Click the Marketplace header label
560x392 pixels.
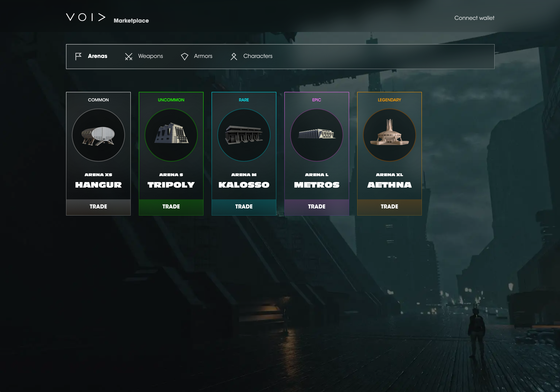coord(131,21)
